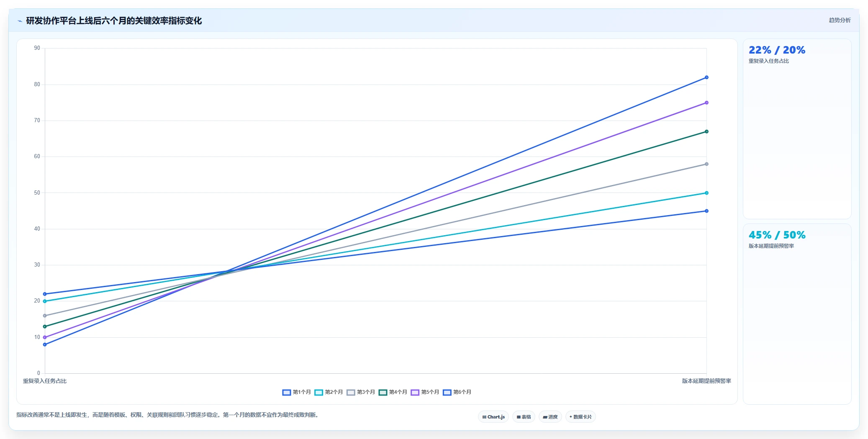Click the blue data point at 22 on the left
Viewport: 868px width, 439px height.
click(x=45, y=294)
